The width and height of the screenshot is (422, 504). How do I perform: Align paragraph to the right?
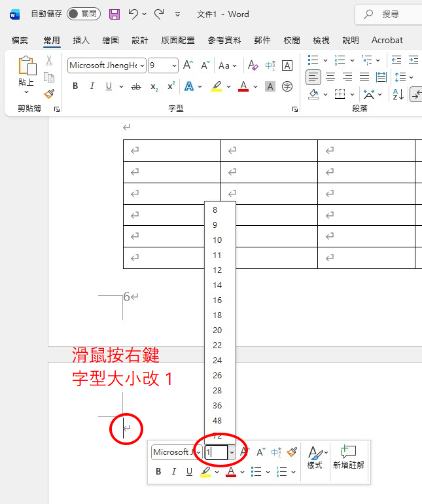(347, 77)
